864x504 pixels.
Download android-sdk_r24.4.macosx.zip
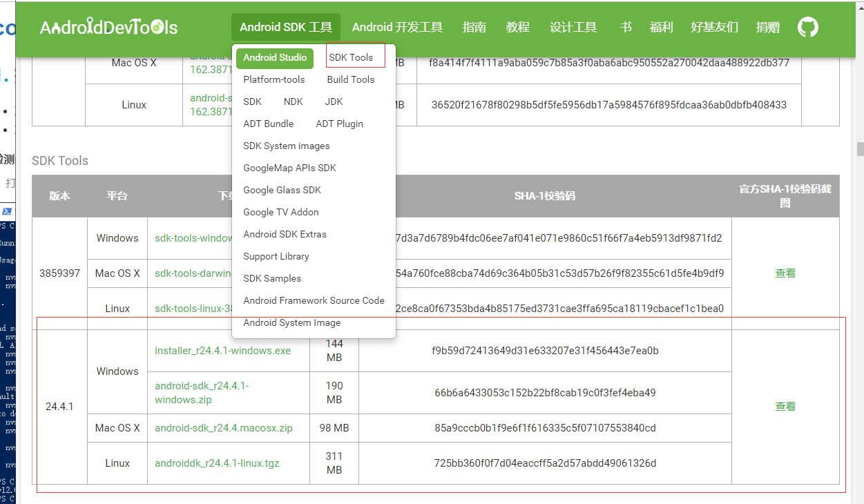pos(224,428)
